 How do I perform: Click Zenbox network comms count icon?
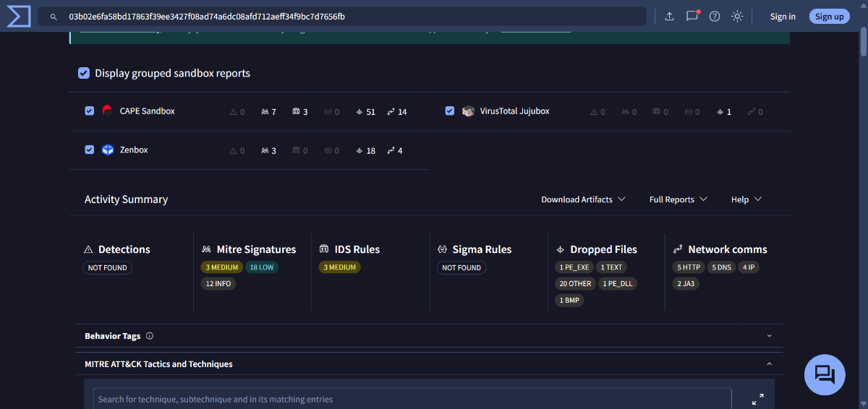(x=391, y=151)
